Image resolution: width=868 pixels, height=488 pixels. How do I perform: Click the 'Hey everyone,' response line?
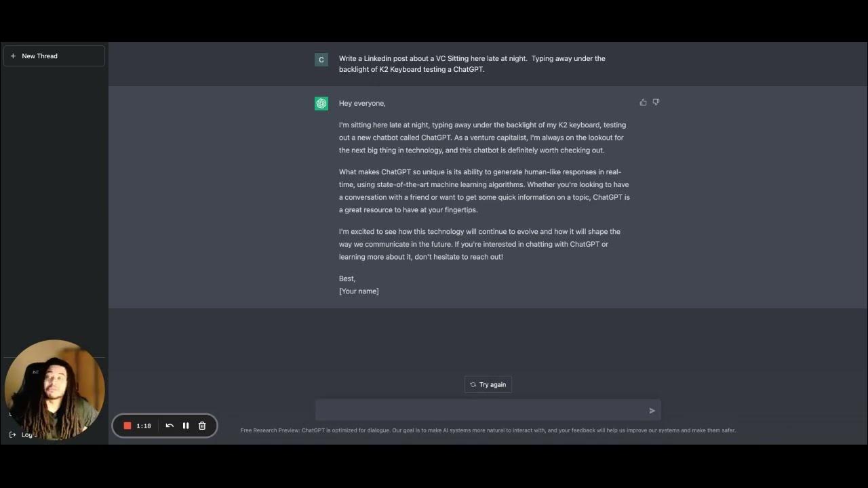tap(362, 103)
